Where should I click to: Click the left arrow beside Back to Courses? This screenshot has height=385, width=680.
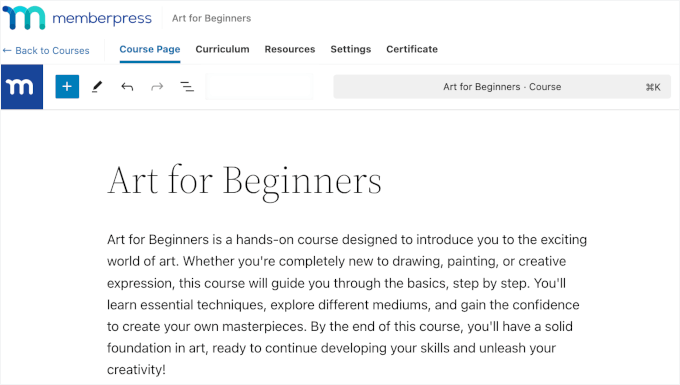[7, 51]
